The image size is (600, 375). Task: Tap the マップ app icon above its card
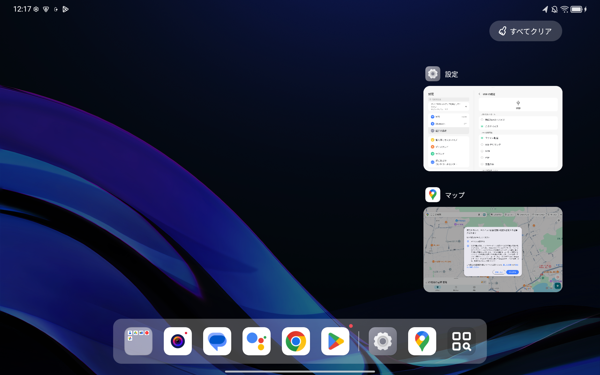[432, 194]
